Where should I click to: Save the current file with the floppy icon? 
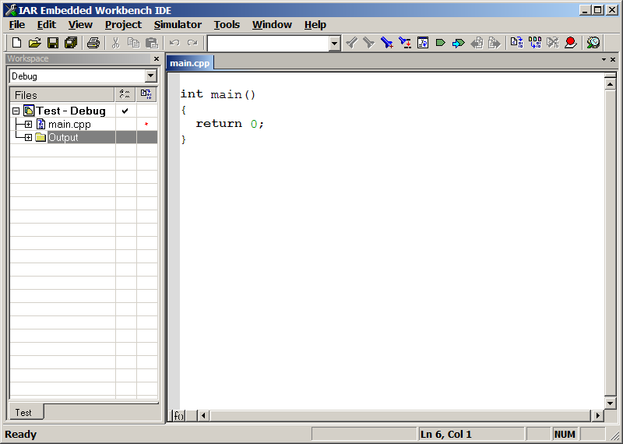pos(53,43)
